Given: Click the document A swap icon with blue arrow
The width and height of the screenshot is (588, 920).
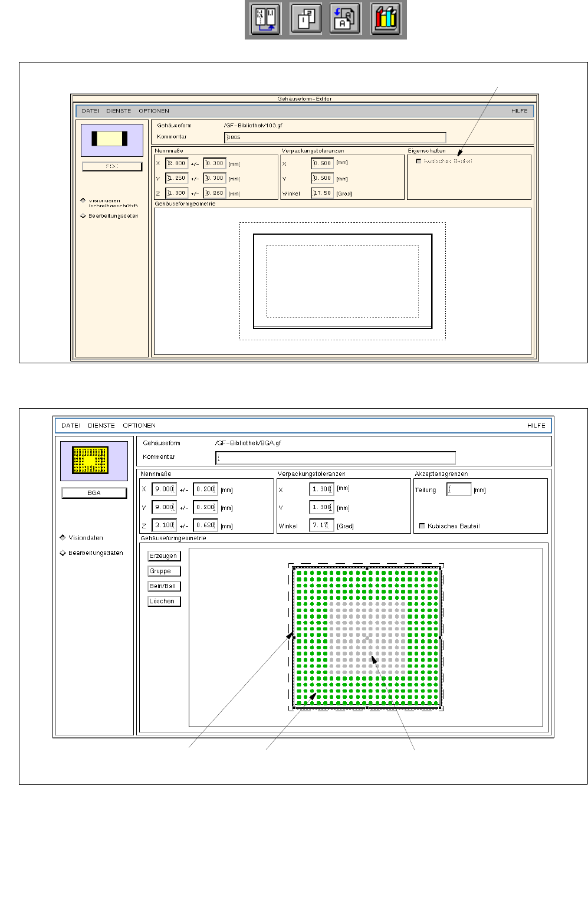Looking at the screenshot, I should coord(345,19).
